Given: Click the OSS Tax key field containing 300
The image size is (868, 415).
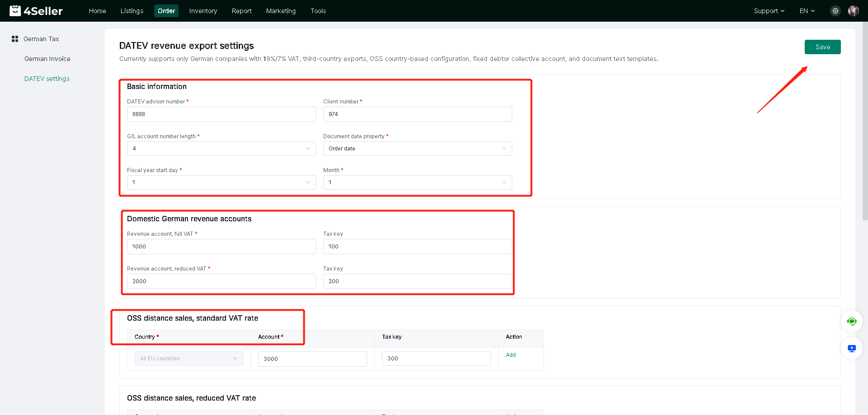Looking at the screenshot, I should 436,359.
